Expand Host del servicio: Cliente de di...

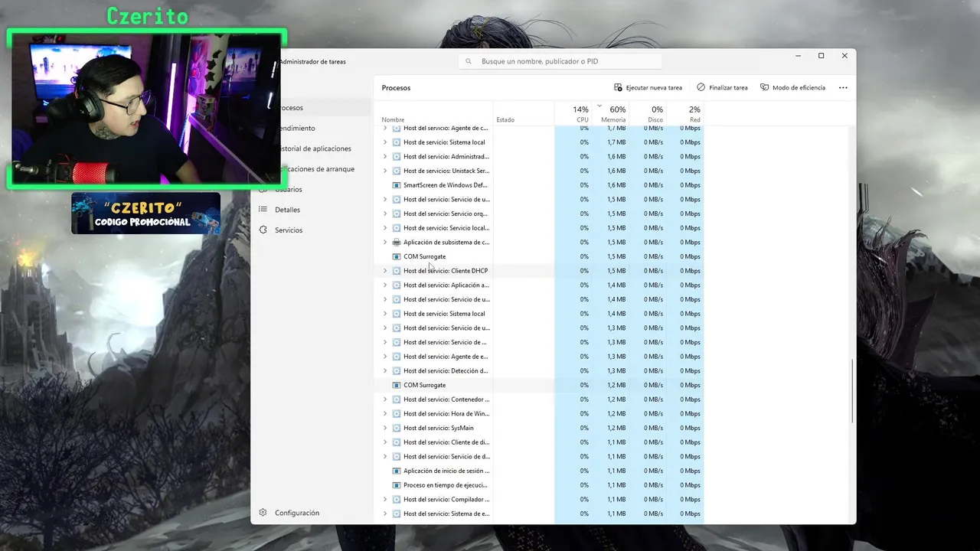pos(385,442)
